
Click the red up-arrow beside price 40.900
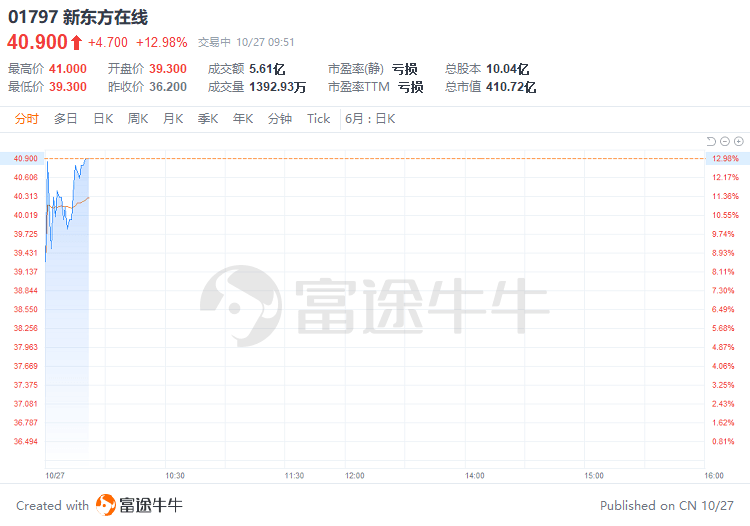pyautogui.click(x=77, y=43)
